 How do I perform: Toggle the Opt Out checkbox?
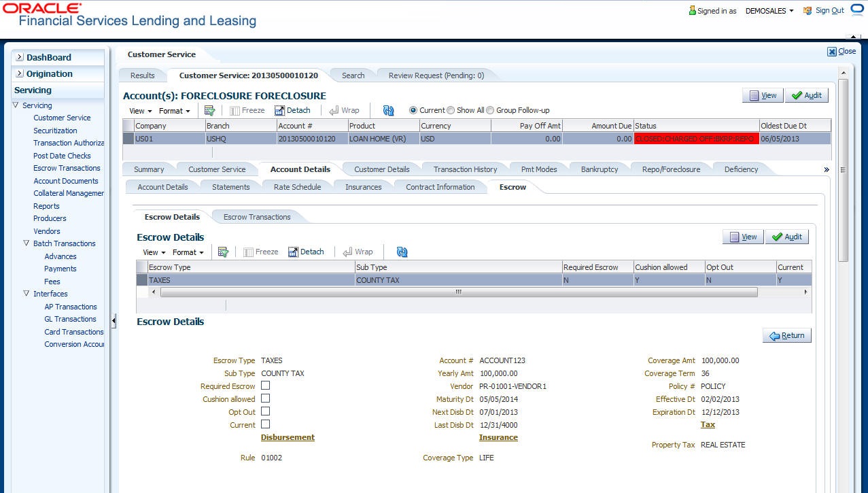coord(266,411)
